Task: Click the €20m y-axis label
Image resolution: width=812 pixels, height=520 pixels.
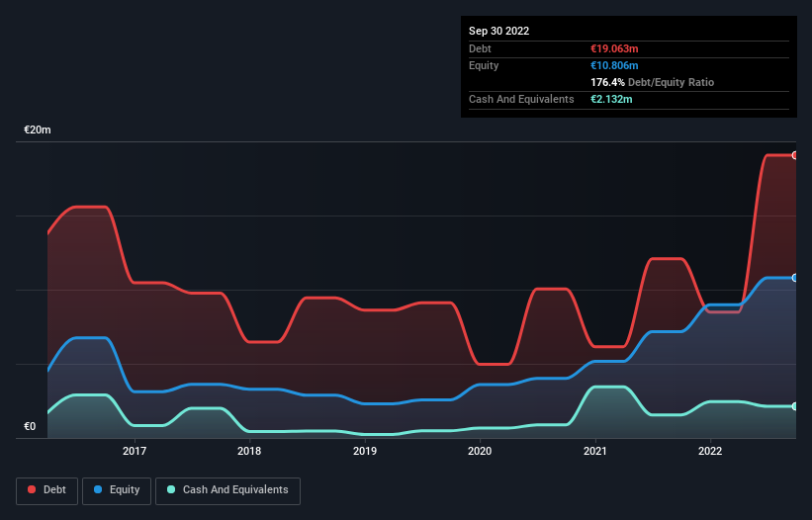Action: click(x=38, y=130)
